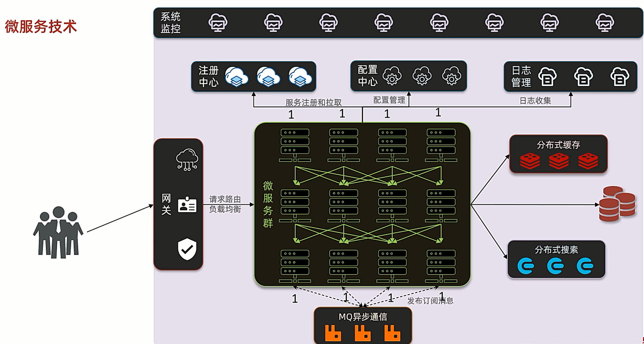This screenshot has height=344, width=644.
Task: Click the 网关 label
Action: (166, 204)
